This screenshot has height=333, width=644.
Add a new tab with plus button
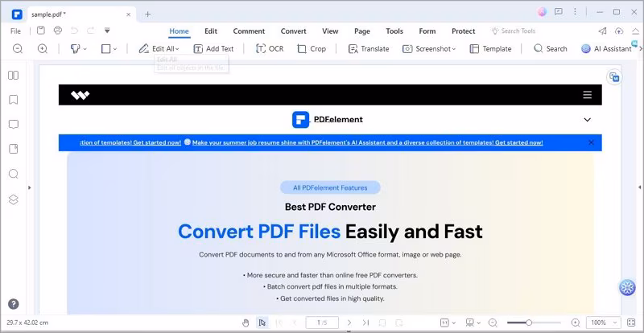pos(148,14)
